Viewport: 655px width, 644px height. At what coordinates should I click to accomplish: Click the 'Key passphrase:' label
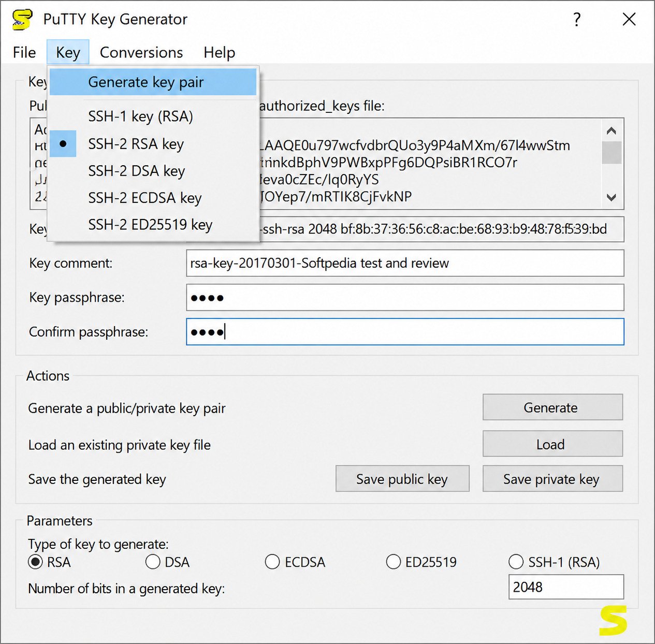77,297
